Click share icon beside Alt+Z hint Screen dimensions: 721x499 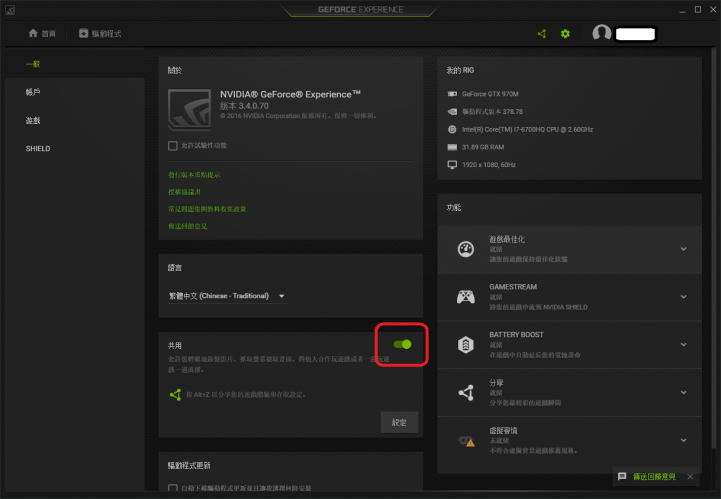click(x=175, y=394)
